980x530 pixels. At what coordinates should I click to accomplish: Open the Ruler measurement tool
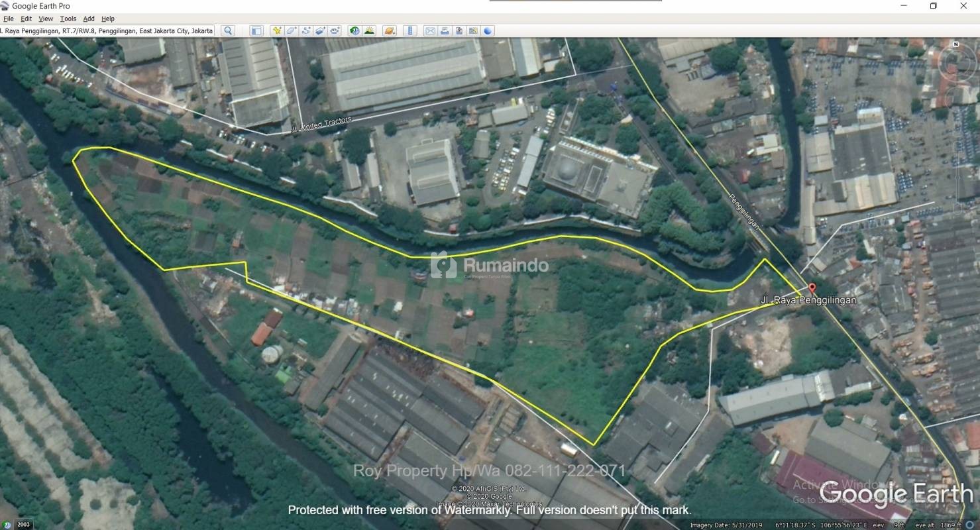pyautogui.click(x=410, y=30)
